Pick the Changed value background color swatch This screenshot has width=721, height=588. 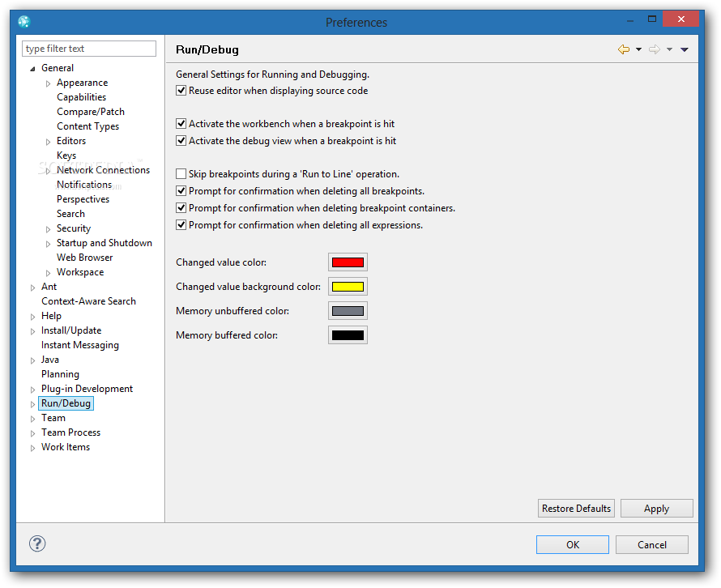tap(348, 287)
